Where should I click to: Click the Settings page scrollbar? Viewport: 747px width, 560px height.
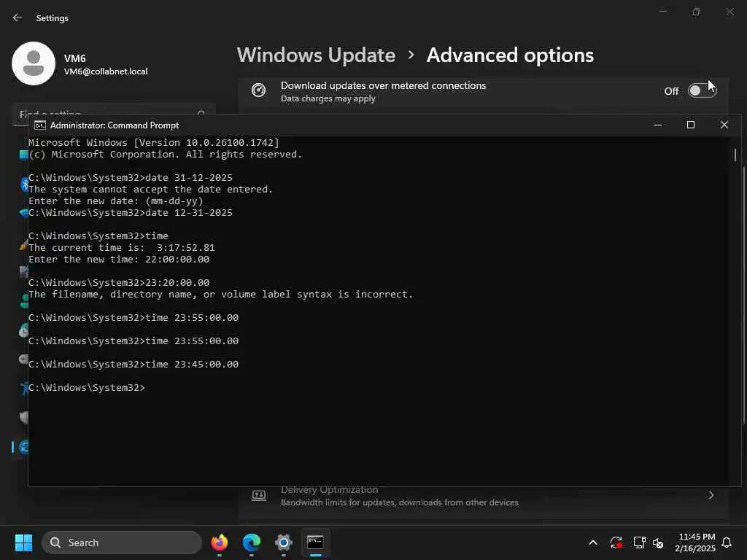(x=743, y=295)
